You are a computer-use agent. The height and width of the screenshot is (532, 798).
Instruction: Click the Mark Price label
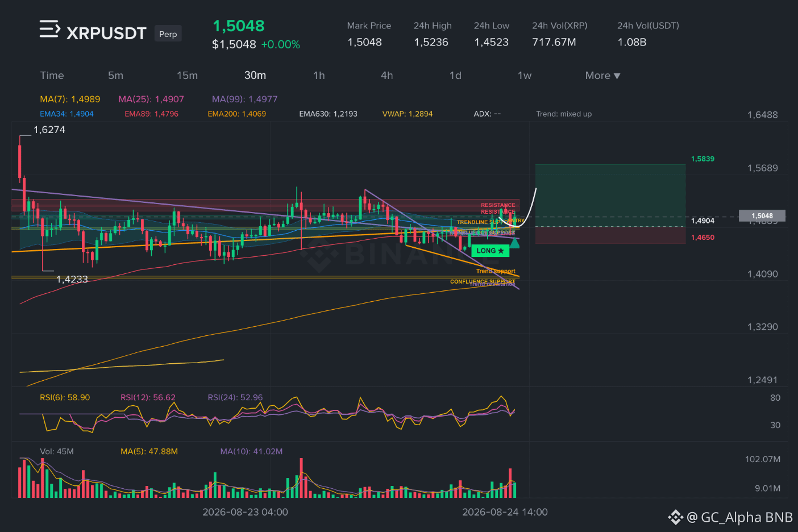[369, 26]
